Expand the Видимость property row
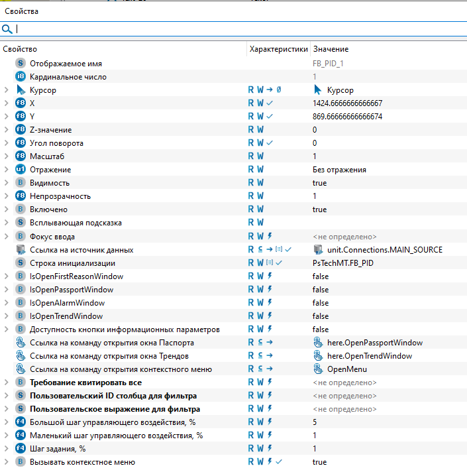This screenshot has width=467, height=476. tap(6, 183)
